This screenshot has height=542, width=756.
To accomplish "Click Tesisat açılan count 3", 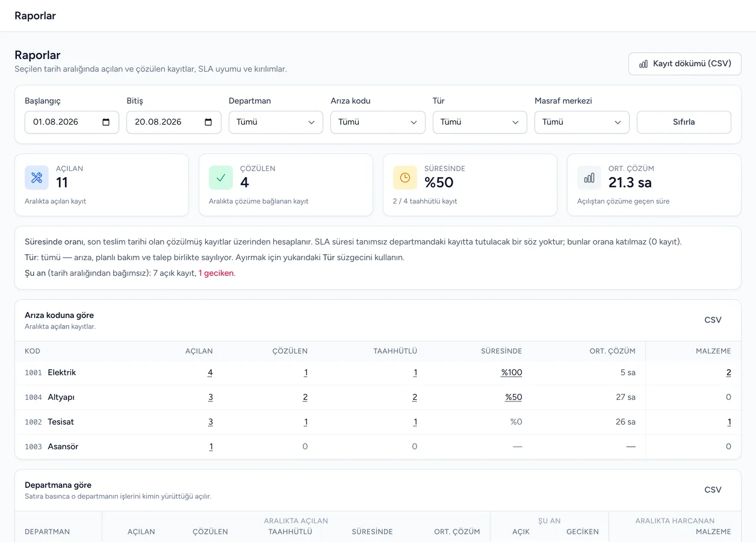I will pyautogui.click(x=210, y=422).
